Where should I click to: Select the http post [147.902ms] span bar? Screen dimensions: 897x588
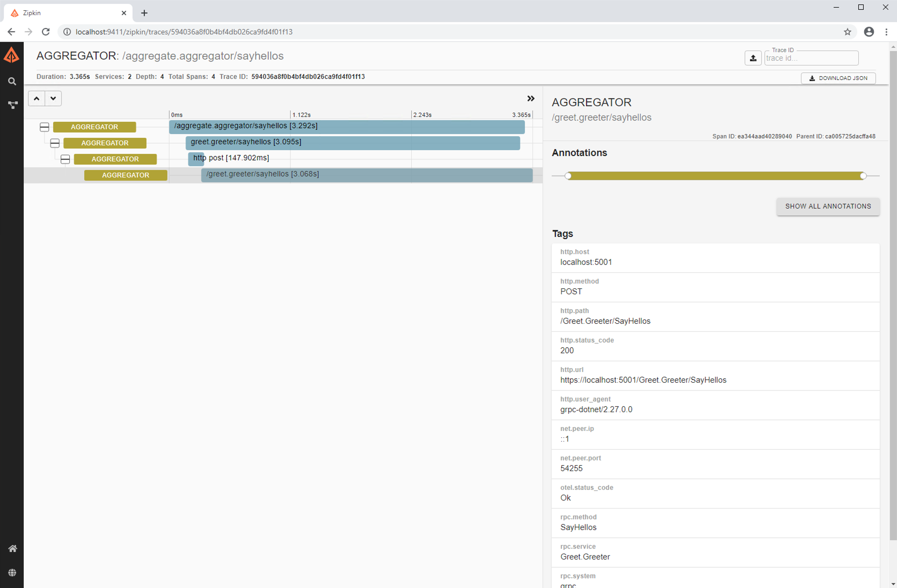coord(196,159)
